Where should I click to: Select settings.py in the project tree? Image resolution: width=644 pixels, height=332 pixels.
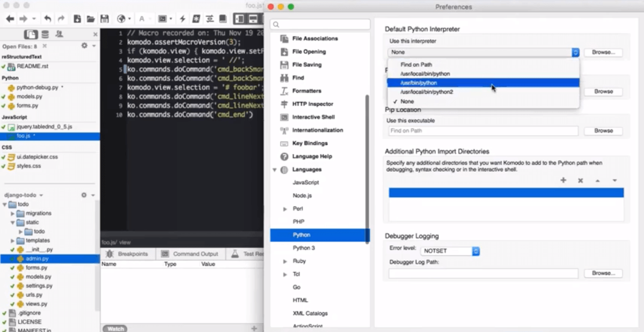pos(38,286)
